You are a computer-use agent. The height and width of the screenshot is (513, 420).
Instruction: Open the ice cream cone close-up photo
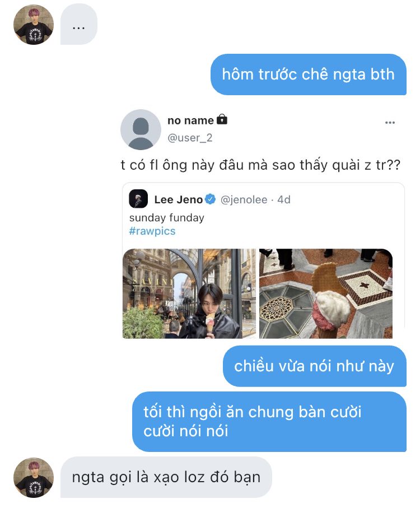(326, 293)
